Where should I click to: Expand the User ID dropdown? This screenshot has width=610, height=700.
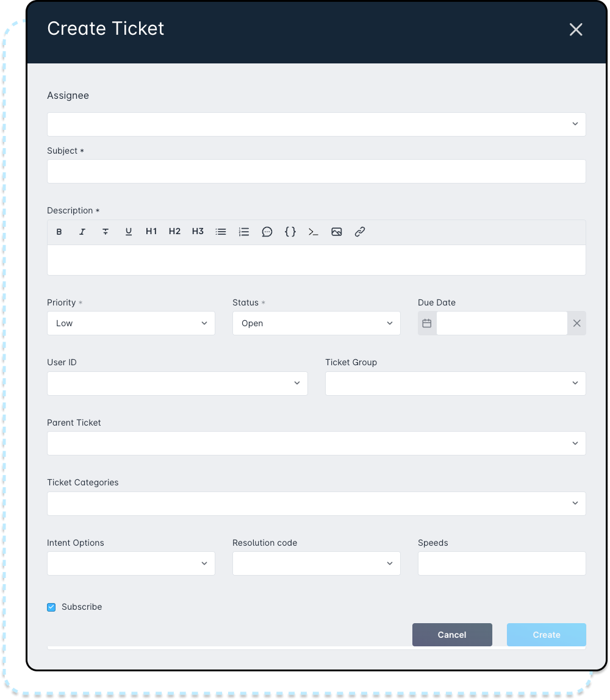pyautogui.click(x=178, y=384)
